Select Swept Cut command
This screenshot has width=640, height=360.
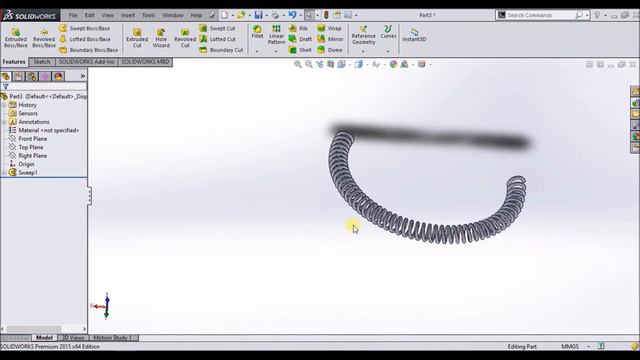pyautogui.click(x=217, y=28)
